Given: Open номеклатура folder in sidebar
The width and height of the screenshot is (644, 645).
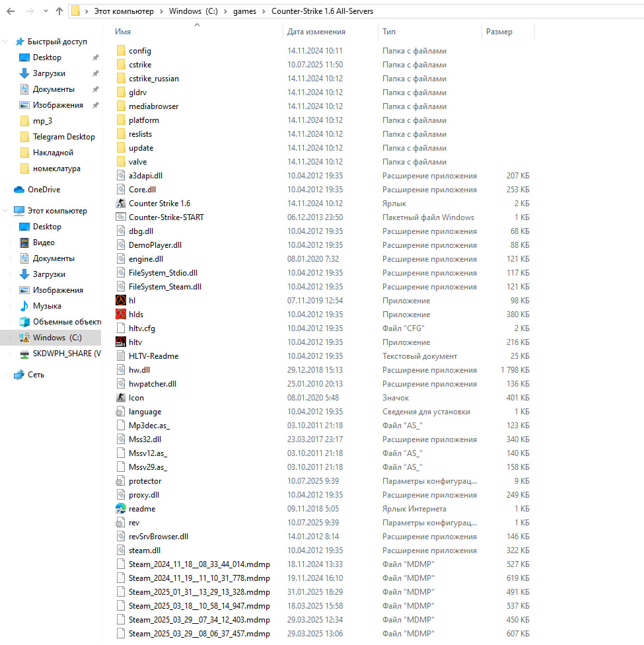Looking at the screenshot, I should coord(56,169).
